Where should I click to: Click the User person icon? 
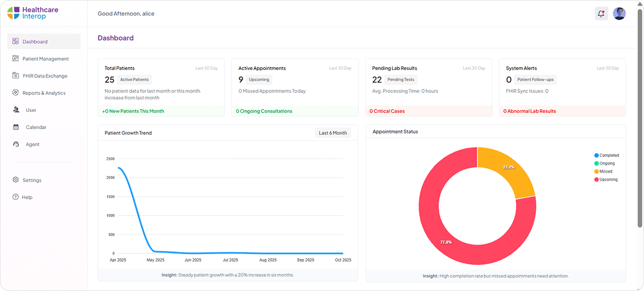tap(16, 110)
